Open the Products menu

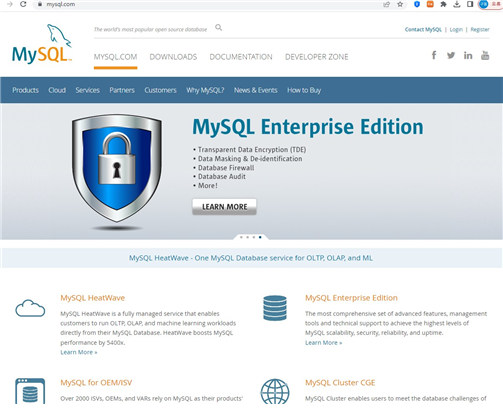(25, 90)
